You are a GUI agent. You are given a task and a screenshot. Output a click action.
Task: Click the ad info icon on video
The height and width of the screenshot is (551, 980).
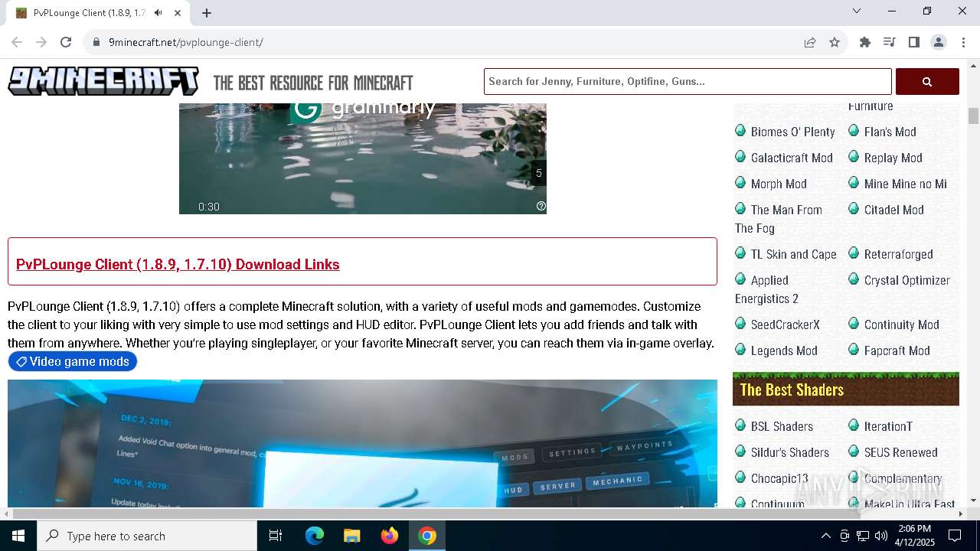click(541, 206)
